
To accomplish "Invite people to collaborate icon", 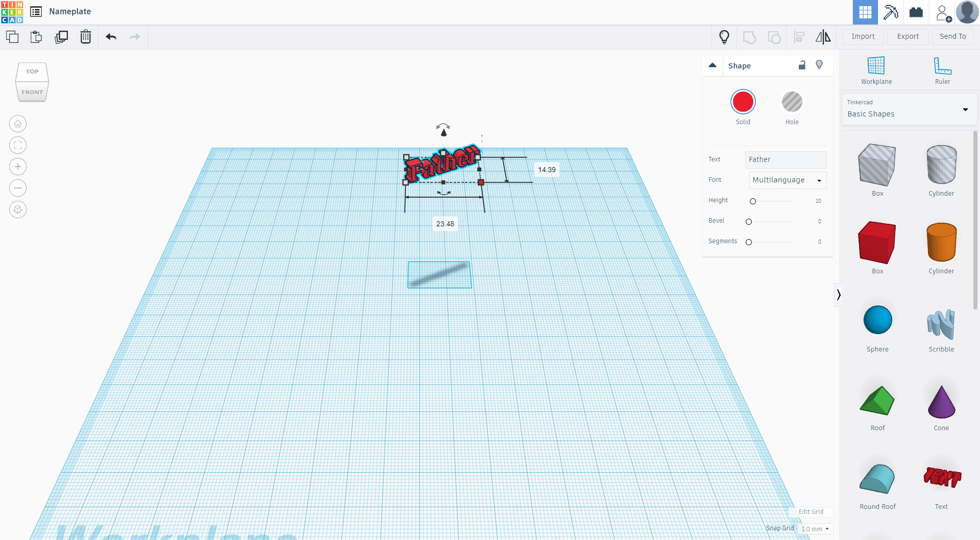I will coord(943,13).
